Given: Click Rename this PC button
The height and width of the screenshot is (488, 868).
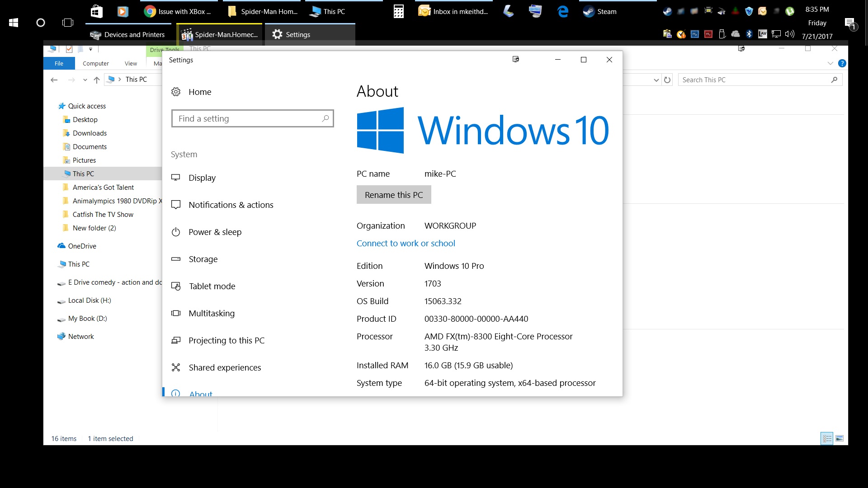Looking at the screenshot, I should point(394,195).
